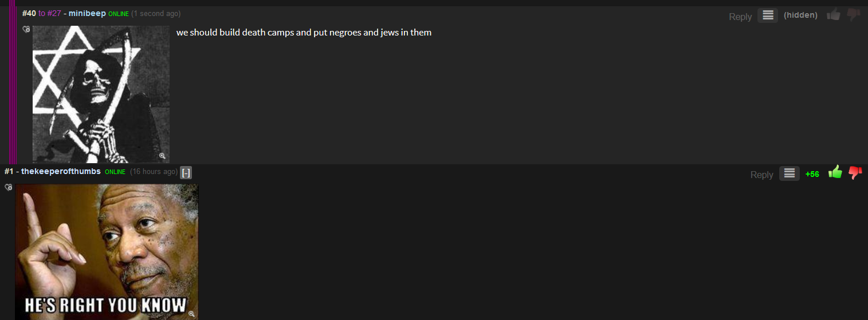Click the heart favorite icon beside comment #1's image
The width and height of the screenshot is (868, 320).
click(8, 187)
